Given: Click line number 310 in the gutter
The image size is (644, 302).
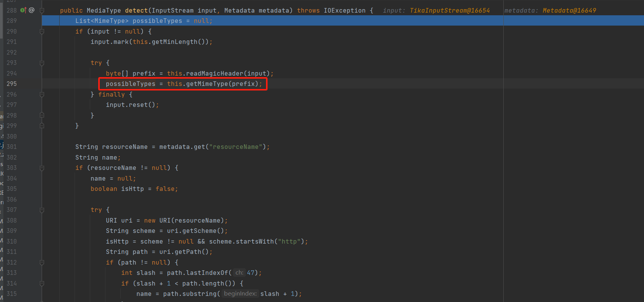Looking at the screenshot, I should coord(11,241).
